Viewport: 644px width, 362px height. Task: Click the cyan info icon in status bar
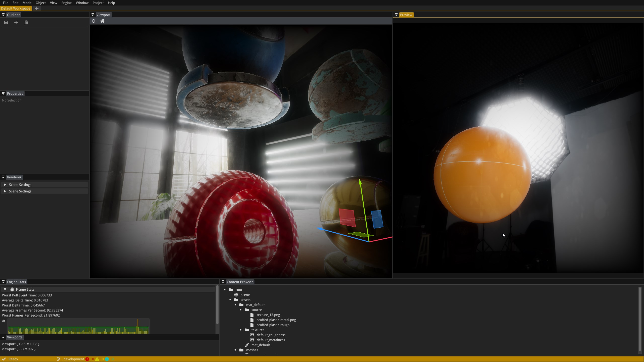[107, 359]
